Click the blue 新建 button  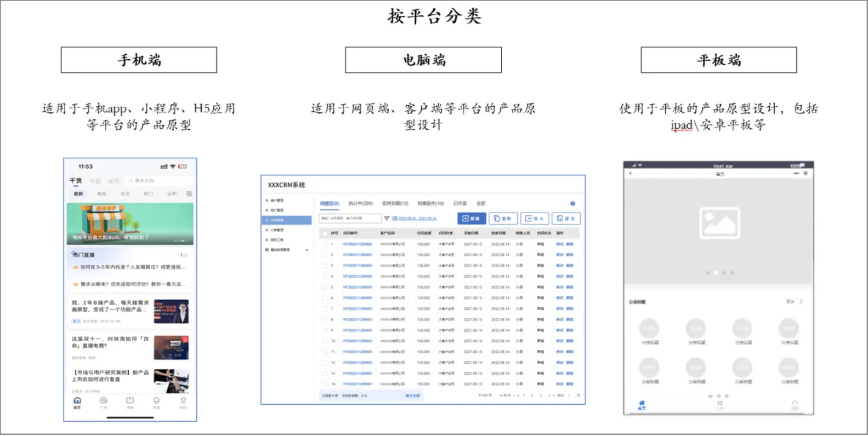pyautogui.click(x=471, y=219)
